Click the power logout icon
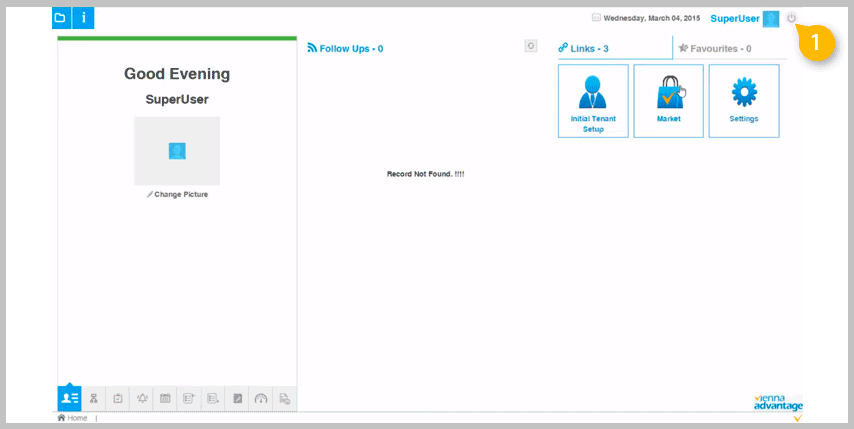Image resolution: width=854 pixels, height=429 pixels. (791, 19)
